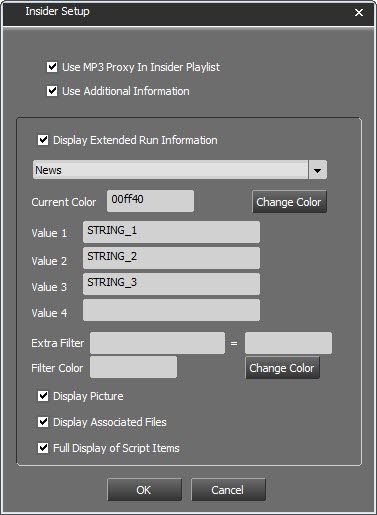Screen dimensions: 377x515
Task: Disable Display Extended Run Information
Action: 43,140
